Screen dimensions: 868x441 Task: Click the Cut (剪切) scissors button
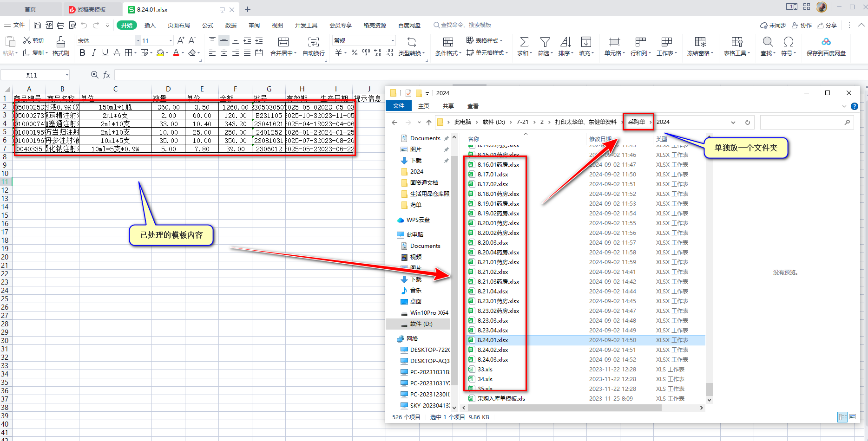tap(33, 41)
